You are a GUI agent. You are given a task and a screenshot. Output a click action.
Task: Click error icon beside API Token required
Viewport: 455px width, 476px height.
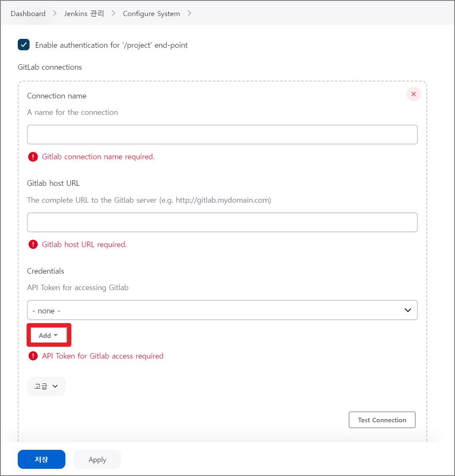(33, 356)
